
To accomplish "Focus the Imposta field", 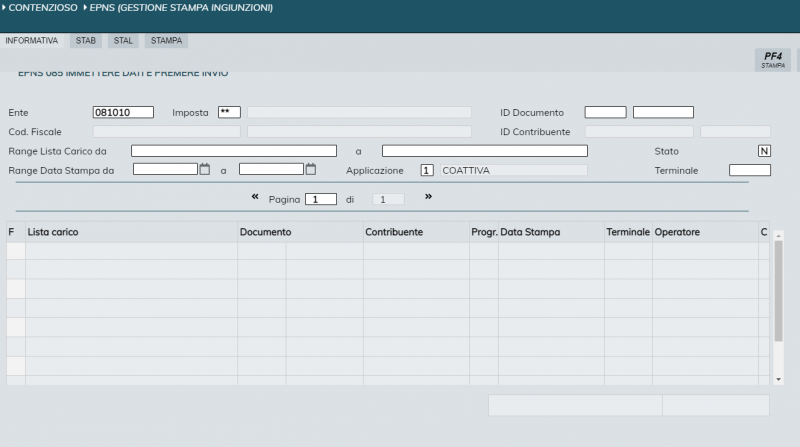I will (229, 112).
